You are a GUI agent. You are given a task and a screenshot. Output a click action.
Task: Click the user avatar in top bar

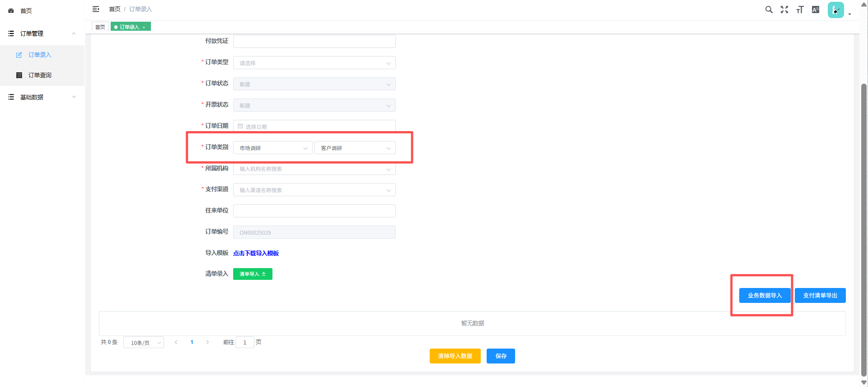click(x=835, y=10)
